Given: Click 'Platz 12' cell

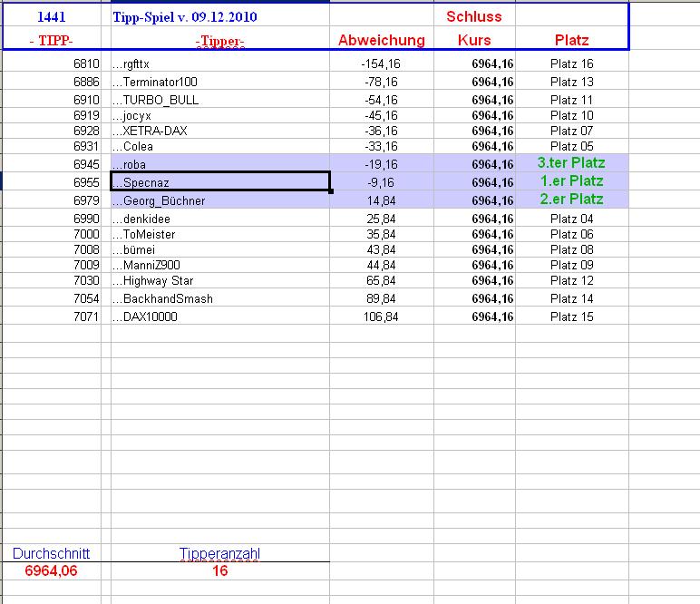Looking at the screenshot, I should tap(572, 281).
